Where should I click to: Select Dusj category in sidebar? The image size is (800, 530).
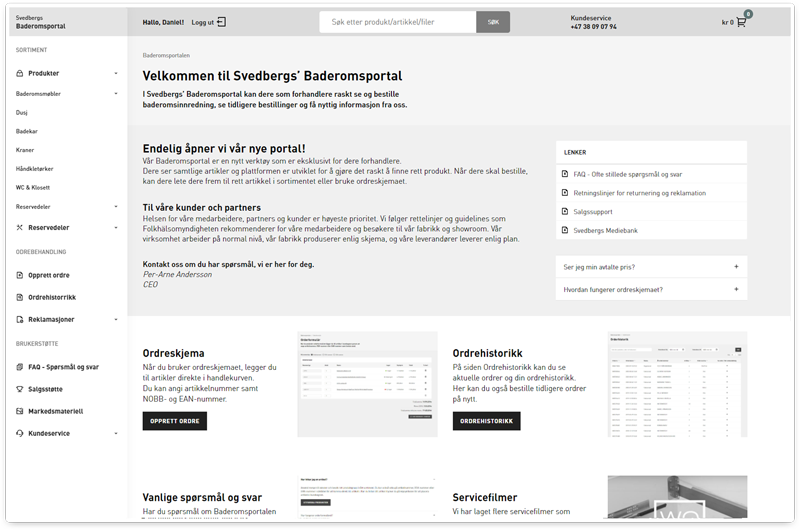coord(21,113)
